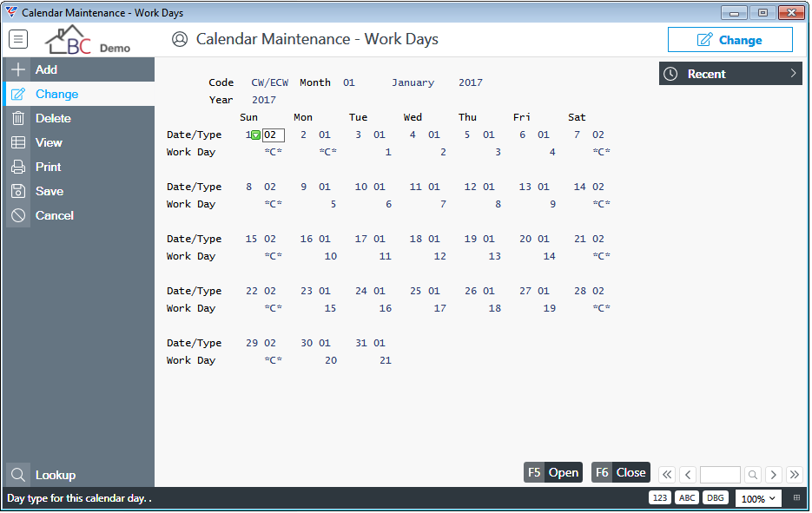This screenshot has width=812, height=513.
Task: Select Change in the sidebar menu
Action: point(79,94)
